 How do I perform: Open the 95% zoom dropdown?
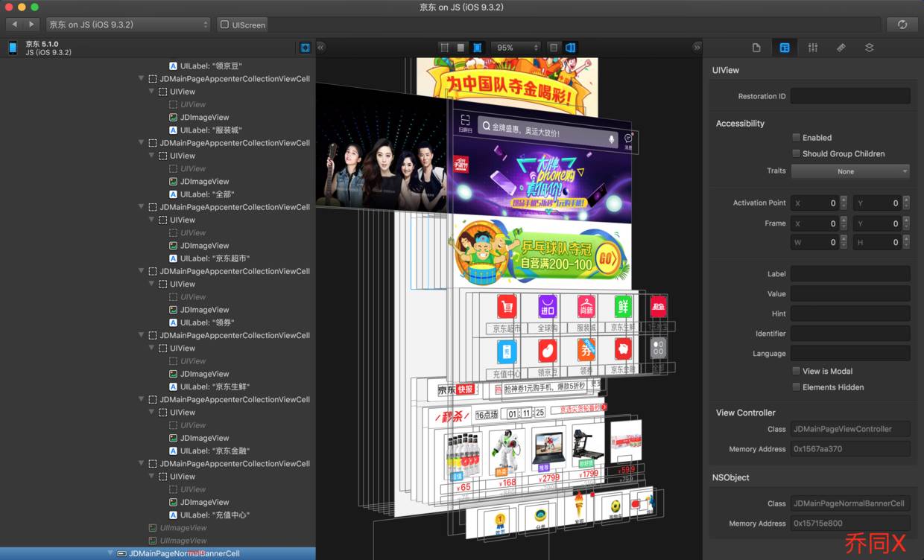[x=516, y=47]
